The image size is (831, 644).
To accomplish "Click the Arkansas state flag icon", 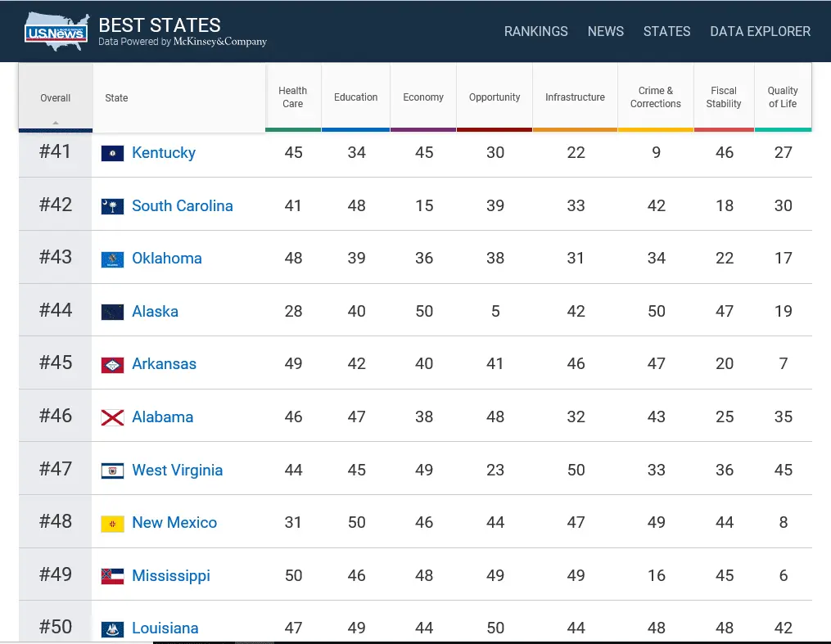I will [112, 364].
